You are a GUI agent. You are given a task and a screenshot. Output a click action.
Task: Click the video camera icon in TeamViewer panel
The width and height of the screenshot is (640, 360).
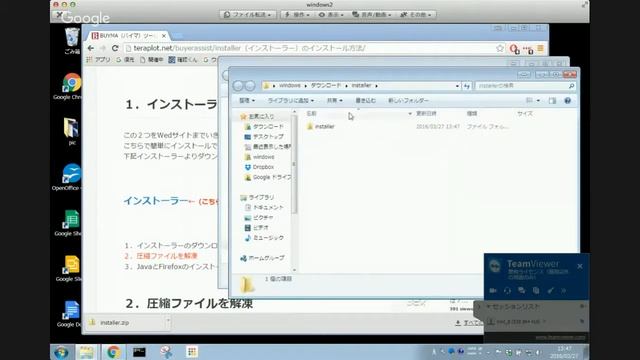point(493,290)
